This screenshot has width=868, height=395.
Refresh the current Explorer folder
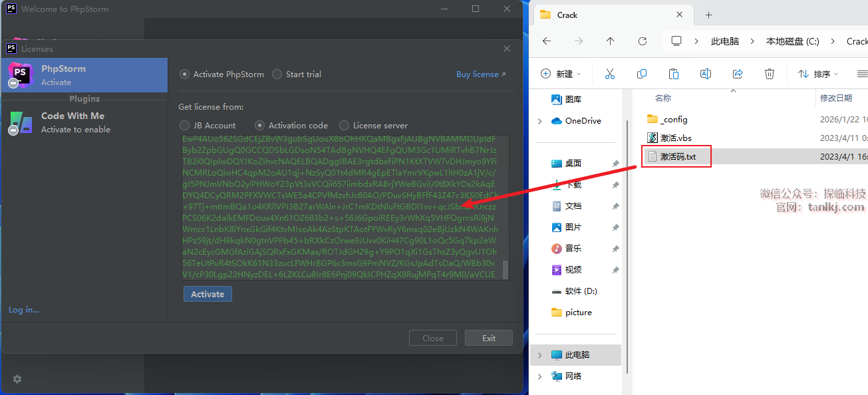(x=642, y=41)
